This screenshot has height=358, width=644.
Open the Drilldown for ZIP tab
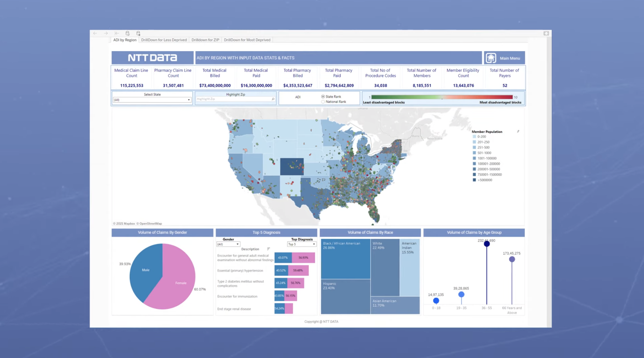[205, 40]
